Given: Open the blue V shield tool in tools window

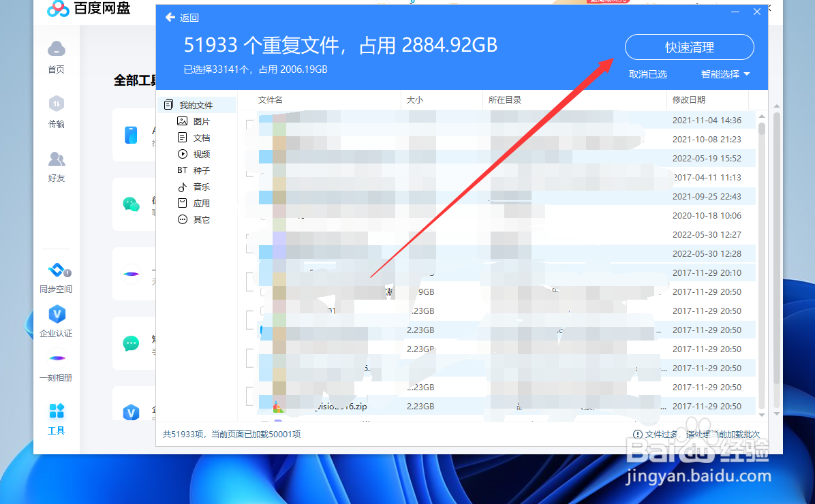Looking at the screenshot, I should point(131,413).
